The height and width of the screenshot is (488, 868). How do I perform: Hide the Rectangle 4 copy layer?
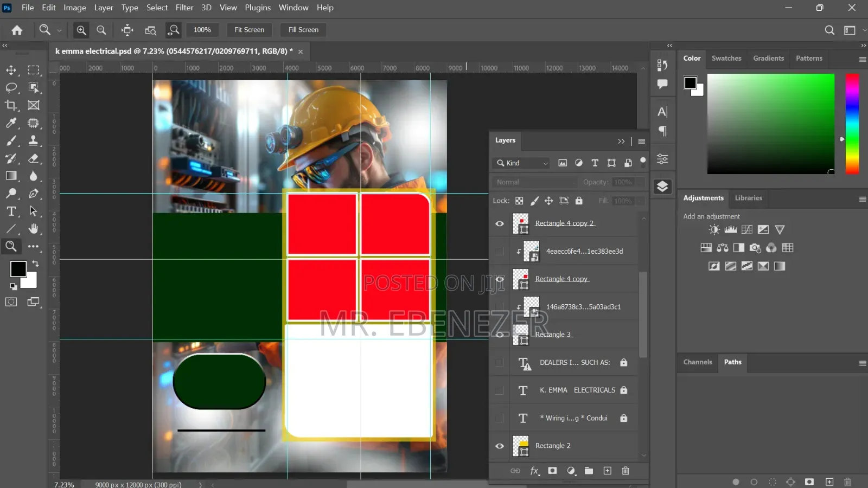coord(500,279)
